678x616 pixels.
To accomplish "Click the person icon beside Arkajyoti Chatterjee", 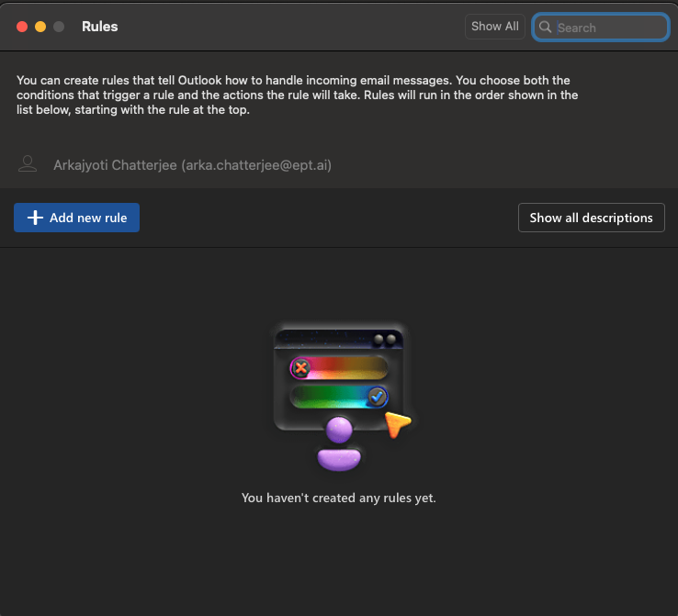I will (28, 164).
